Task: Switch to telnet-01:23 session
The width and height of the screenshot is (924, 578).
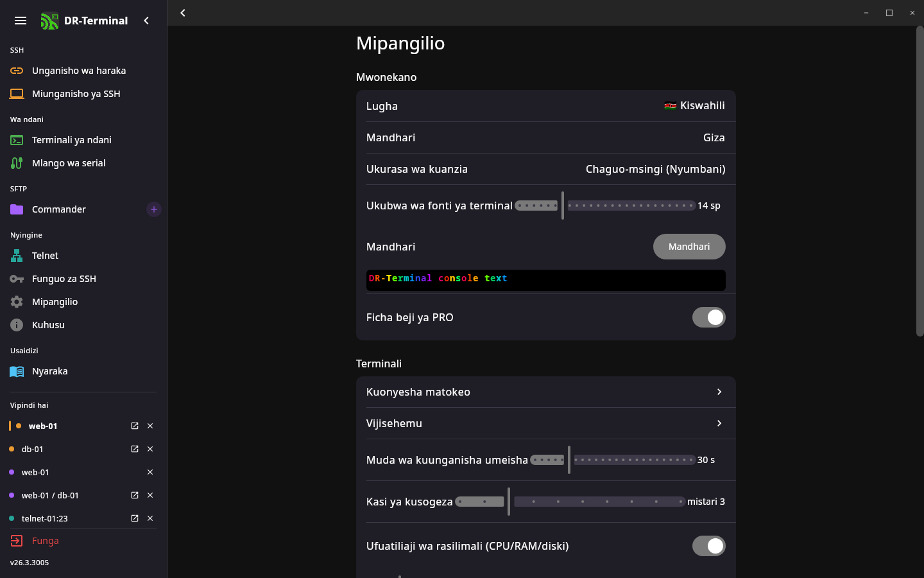Action: (44, 518)
